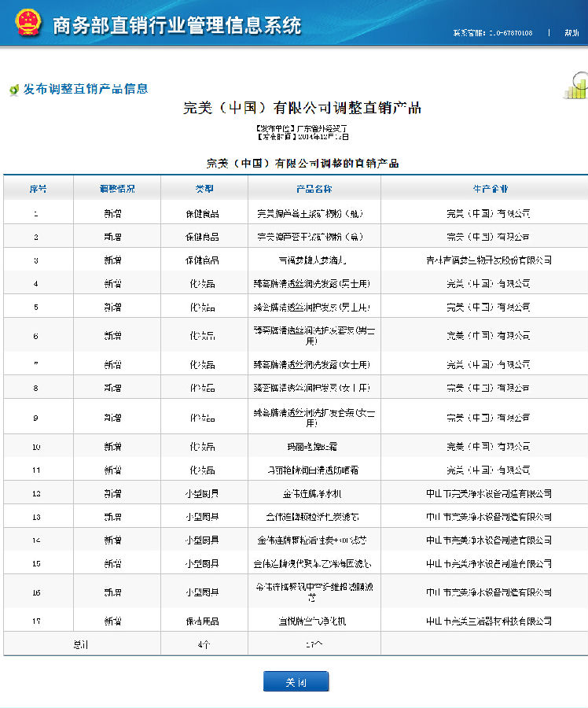Click product name 完美健芦荟王浆矿物粉（瓶）in row 1
Image resolution: width=588 pixels, height=708 pixels.
[x=311, y=213]
